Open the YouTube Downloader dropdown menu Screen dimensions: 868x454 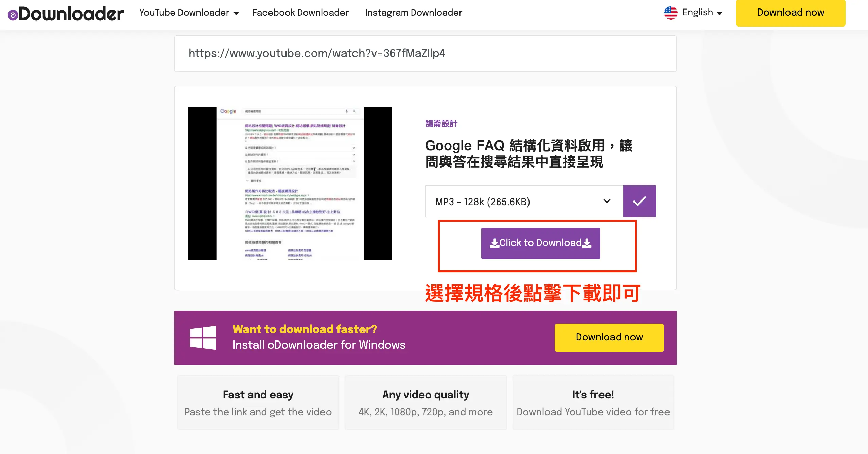pos(189,13)
